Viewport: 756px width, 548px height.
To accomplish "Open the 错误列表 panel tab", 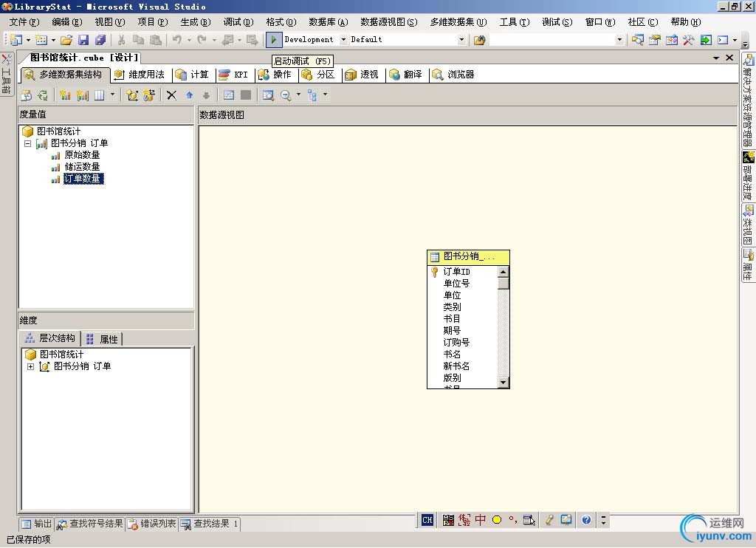I will point(152,524).
